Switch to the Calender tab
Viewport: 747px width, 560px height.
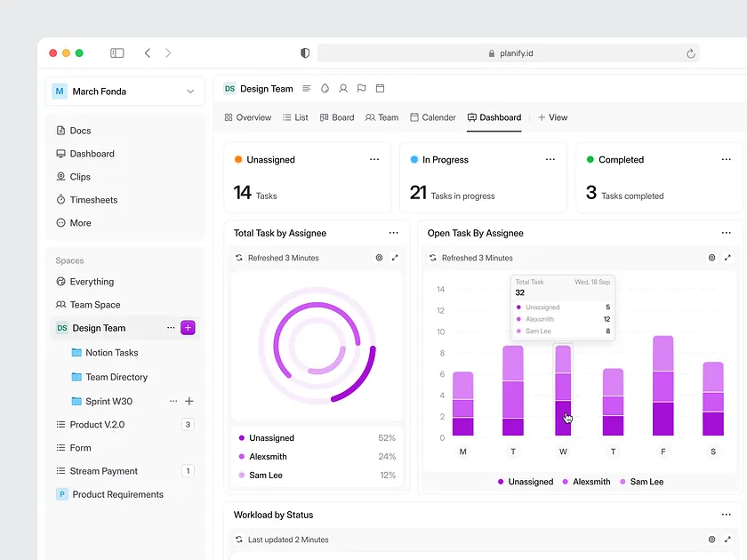pyautogui.click(x=432, y=117)
